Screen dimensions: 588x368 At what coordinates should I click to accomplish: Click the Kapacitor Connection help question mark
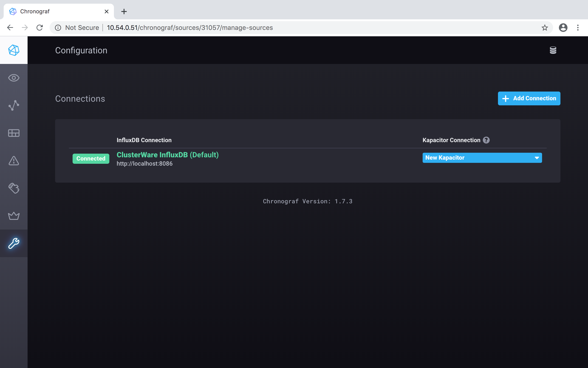pos(486,140)
